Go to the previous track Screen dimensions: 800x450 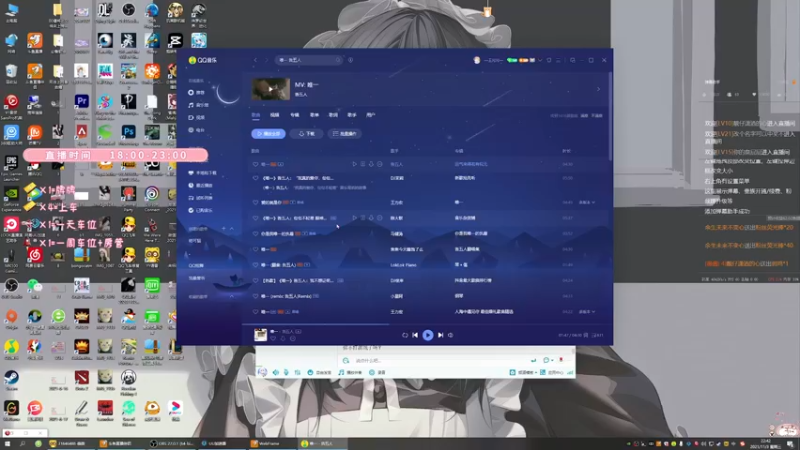[415, 335]
